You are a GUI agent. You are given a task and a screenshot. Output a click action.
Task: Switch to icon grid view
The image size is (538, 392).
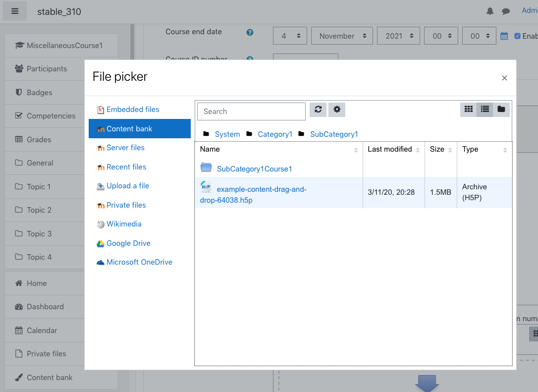(468, 110)
